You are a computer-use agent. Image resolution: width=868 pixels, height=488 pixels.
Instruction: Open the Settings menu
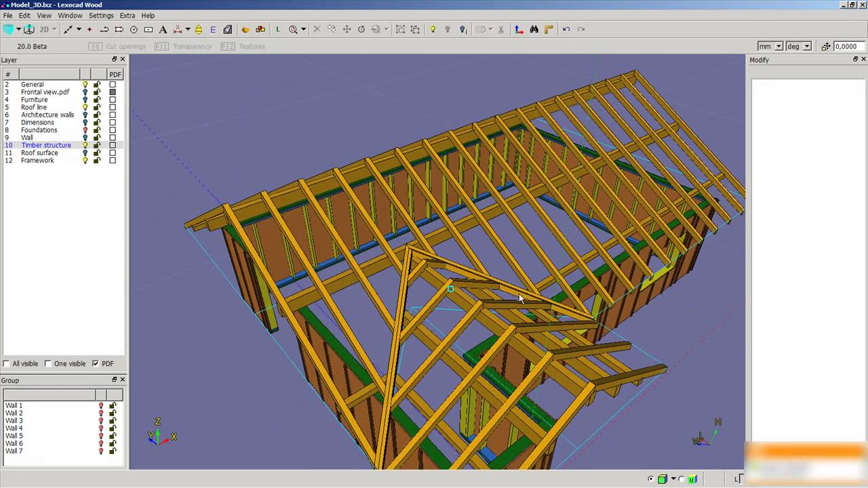coord(101,15)
